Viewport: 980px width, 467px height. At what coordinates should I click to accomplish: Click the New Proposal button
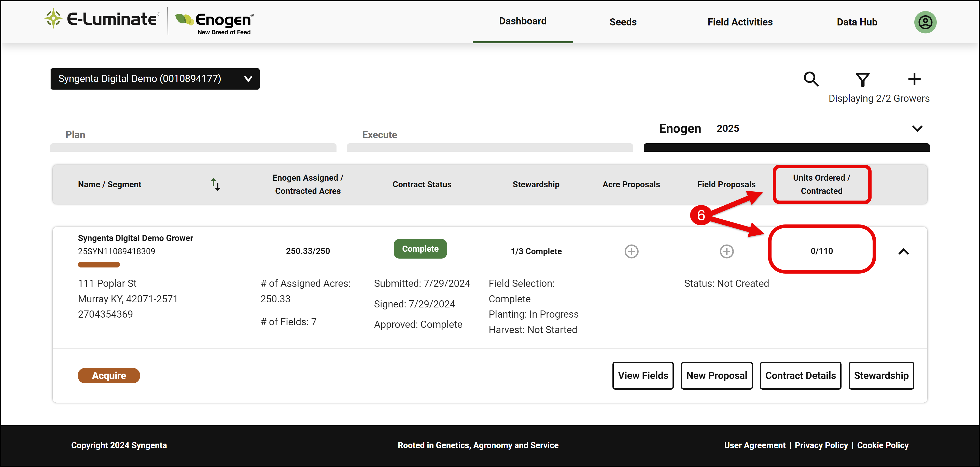point(716,375)
